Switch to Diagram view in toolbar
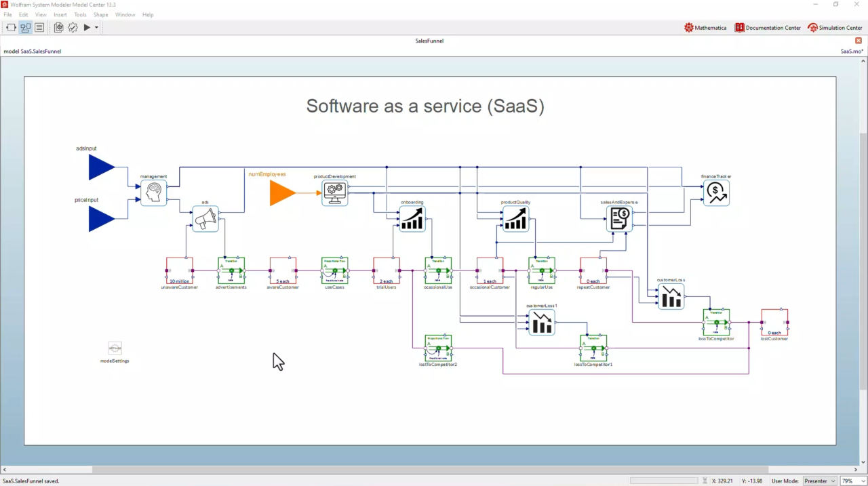 [25, 28]
